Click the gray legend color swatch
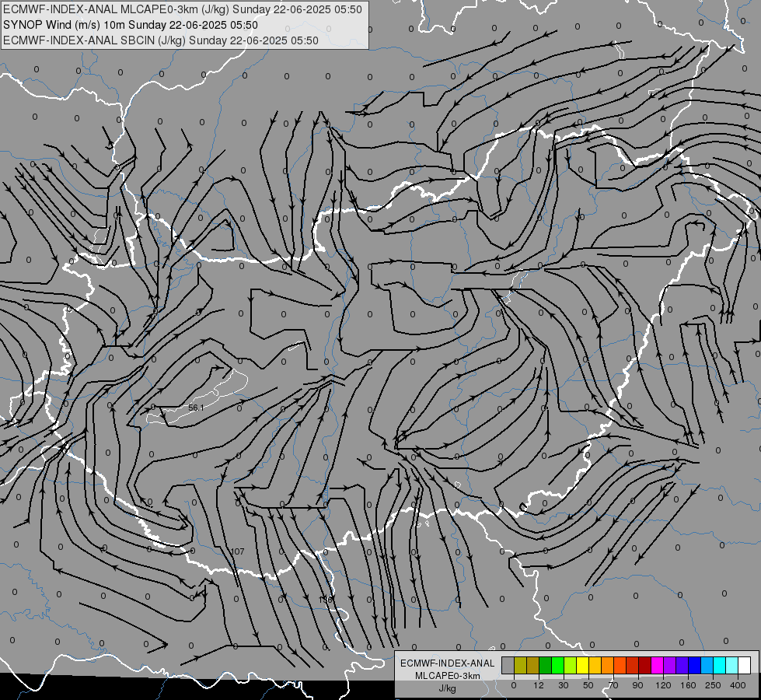The height and width of the screenshot is (700, 761). tap(508, 665)
